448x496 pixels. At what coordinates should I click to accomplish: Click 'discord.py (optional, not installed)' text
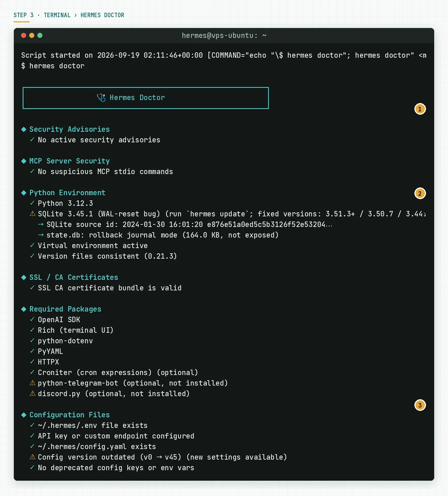pos(113,394)
